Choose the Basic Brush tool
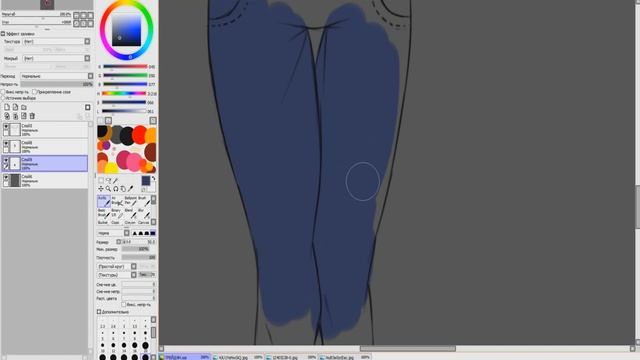 tap(104, 213)
